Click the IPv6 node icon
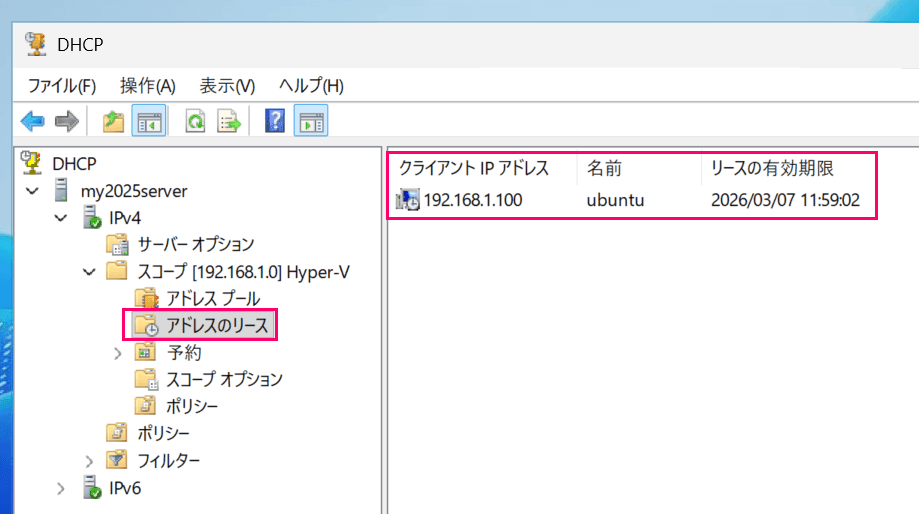The height and width of the screenshot is (514, 919). coord(92,487)
